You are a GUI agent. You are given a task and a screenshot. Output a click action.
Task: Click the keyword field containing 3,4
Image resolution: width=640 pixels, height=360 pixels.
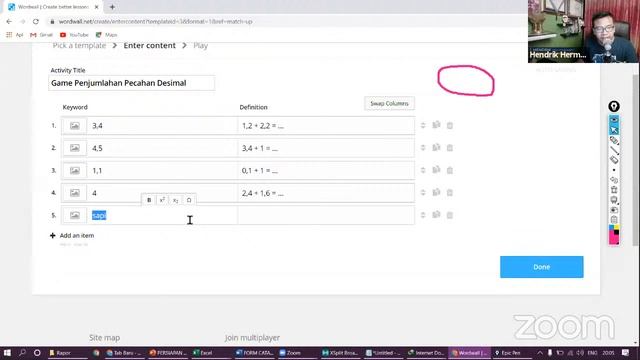pos(162,126)
